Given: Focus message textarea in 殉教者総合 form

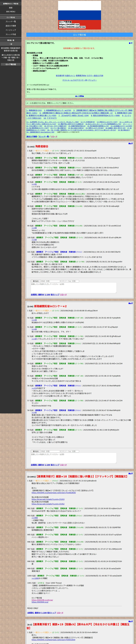Looking at the screenshot, I should (73, 288).
